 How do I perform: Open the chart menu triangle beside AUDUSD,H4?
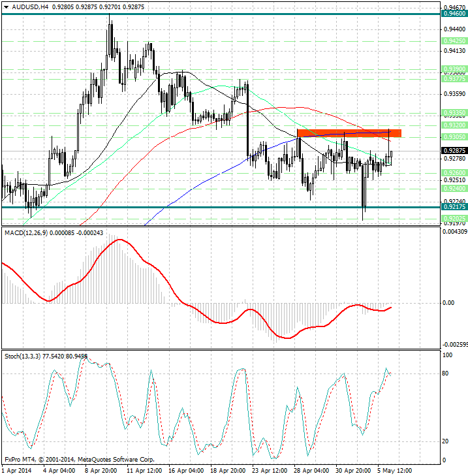click(x=6, y=7)
